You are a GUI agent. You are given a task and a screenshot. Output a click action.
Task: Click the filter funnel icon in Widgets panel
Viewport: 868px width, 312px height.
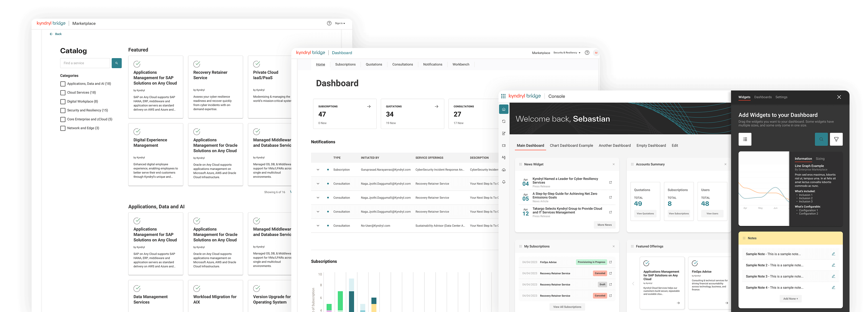836,139
